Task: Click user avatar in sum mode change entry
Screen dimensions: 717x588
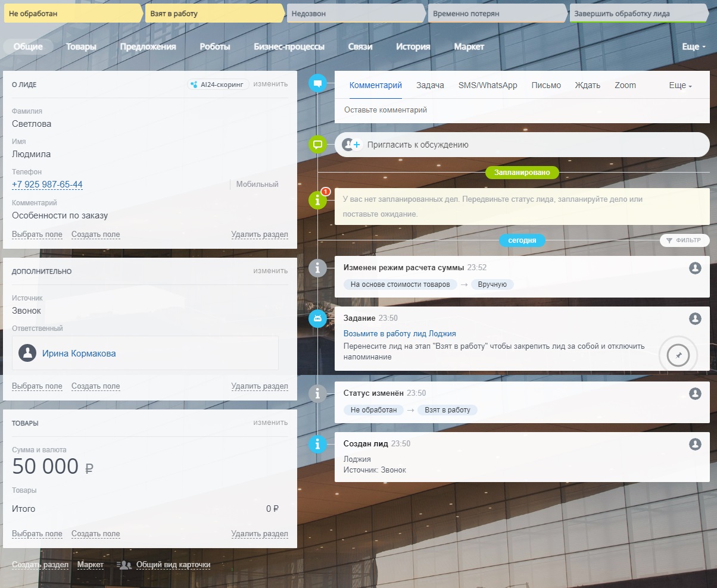Action: click(x=695, y=268)
